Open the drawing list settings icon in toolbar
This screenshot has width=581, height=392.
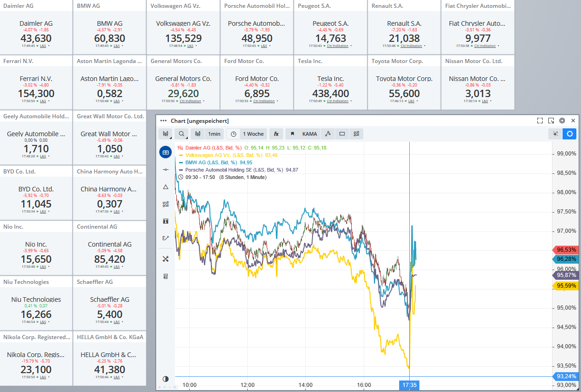pos(356,134)
